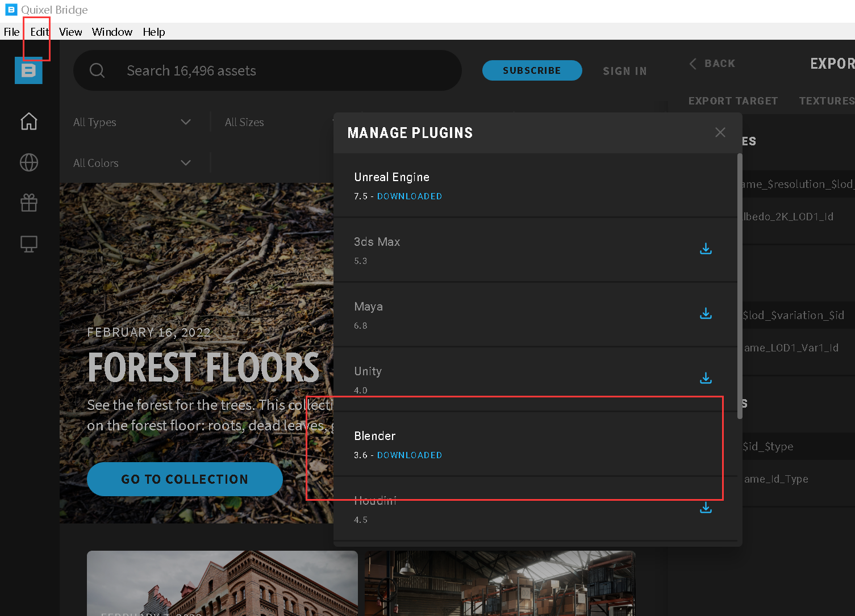Click the Subscribe button
The image size is (855, 616).
(532, 70)
